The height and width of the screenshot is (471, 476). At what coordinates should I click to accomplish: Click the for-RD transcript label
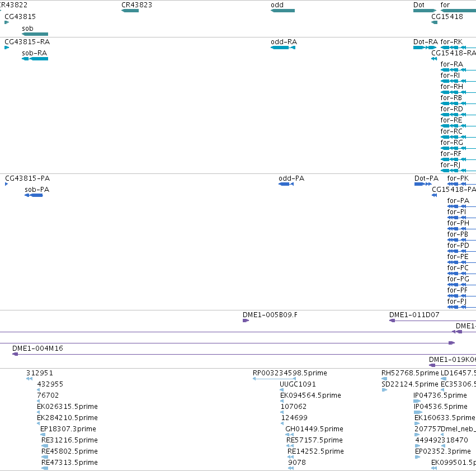[452, 109]
